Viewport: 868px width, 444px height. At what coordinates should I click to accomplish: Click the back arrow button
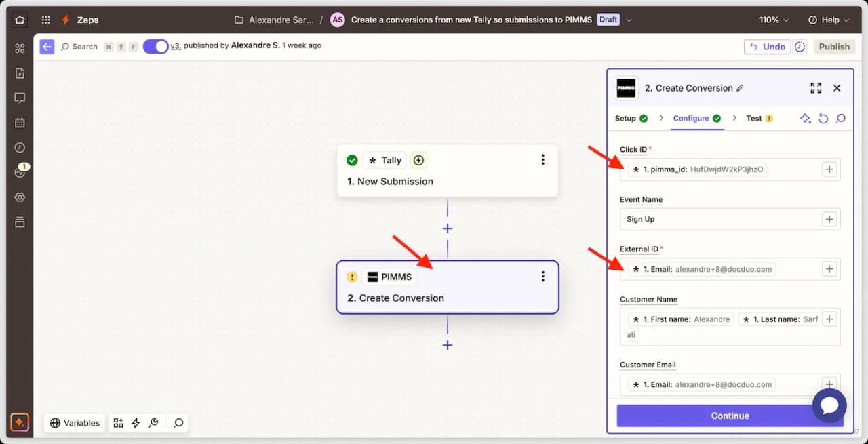(47, 47)
